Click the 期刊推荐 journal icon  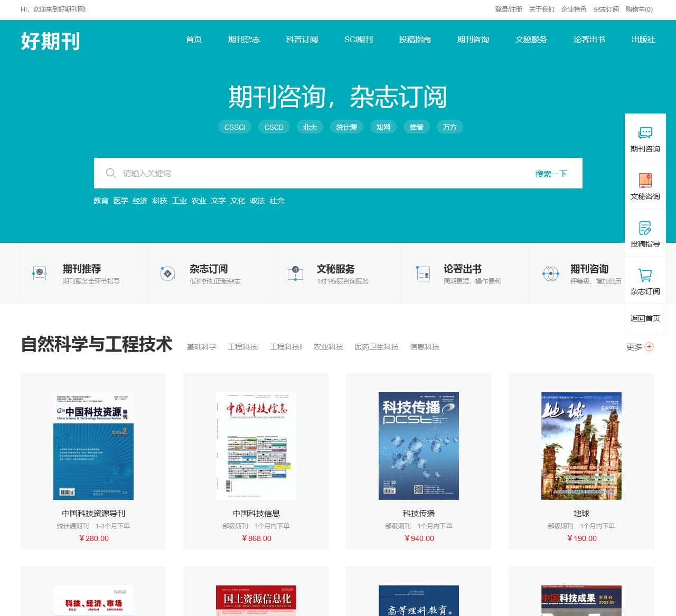coord(39,272)
